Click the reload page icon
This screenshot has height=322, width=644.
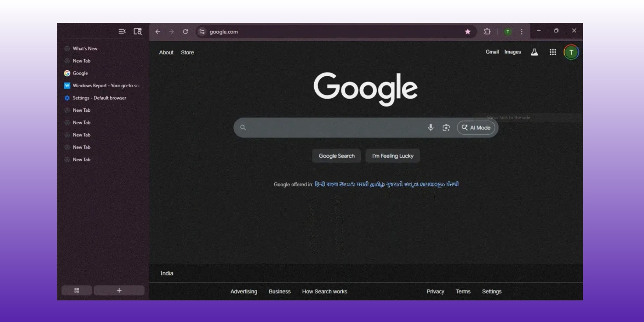185,32
